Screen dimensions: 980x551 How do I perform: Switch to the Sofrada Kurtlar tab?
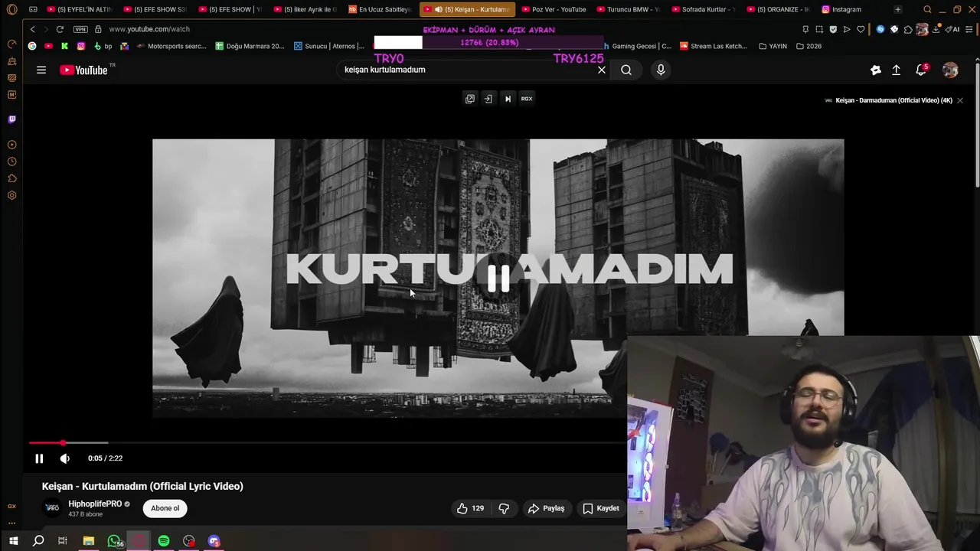click(x=703, y=9)
